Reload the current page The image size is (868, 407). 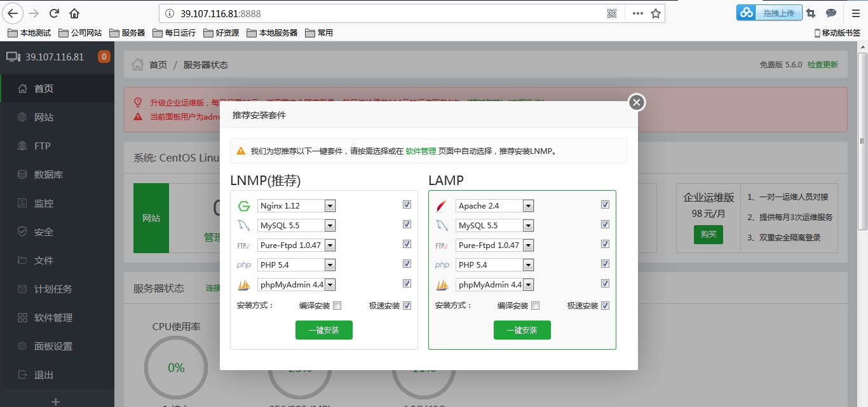pyautogui.click(x=55, y=13)
